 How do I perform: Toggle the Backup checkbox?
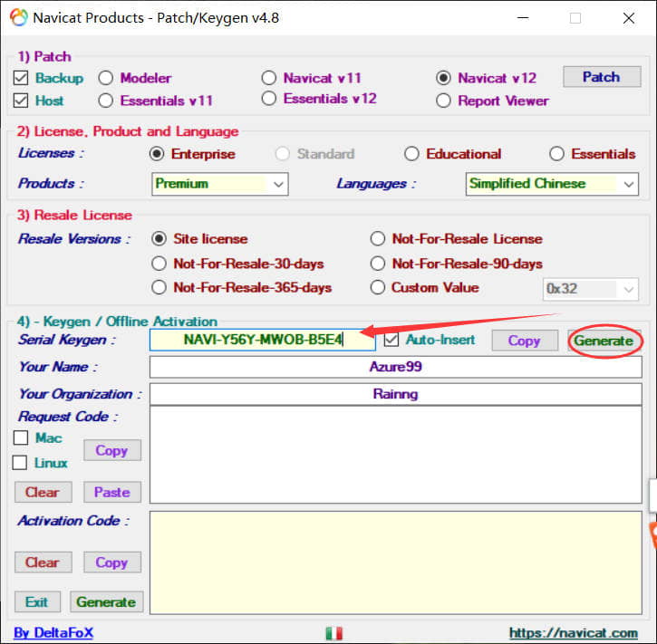pyautogui.click(x=21, y=78)
